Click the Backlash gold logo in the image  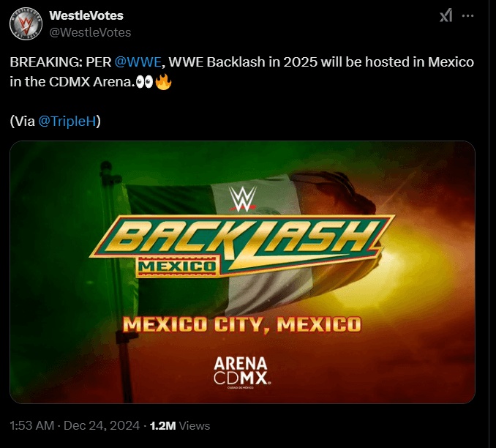243,242
